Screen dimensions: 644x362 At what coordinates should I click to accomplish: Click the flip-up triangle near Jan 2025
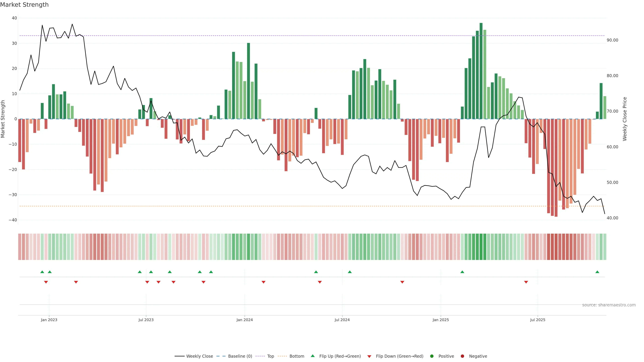coord(462,272)
